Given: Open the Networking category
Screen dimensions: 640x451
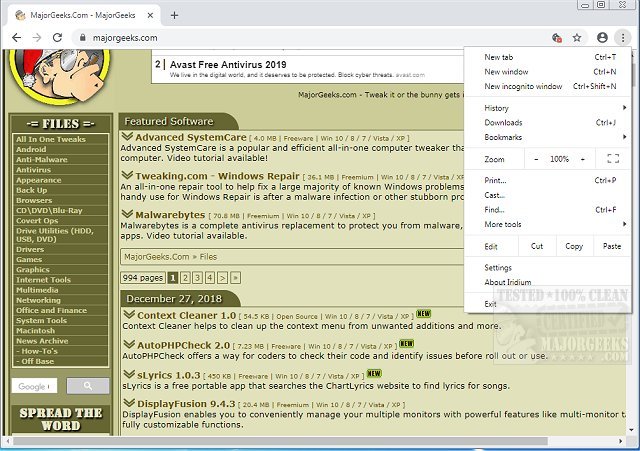Looking at the screenshot, I should tap(38, 300).
